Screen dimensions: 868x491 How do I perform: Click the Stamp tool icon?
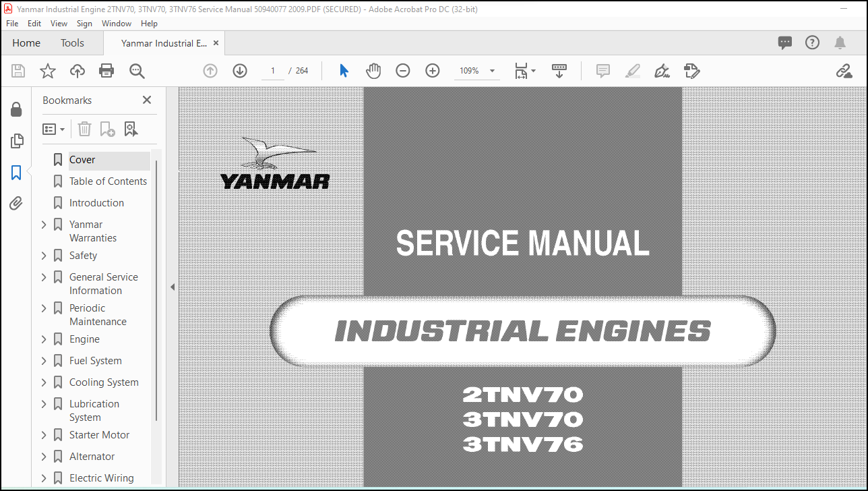(x=691, y=71)
